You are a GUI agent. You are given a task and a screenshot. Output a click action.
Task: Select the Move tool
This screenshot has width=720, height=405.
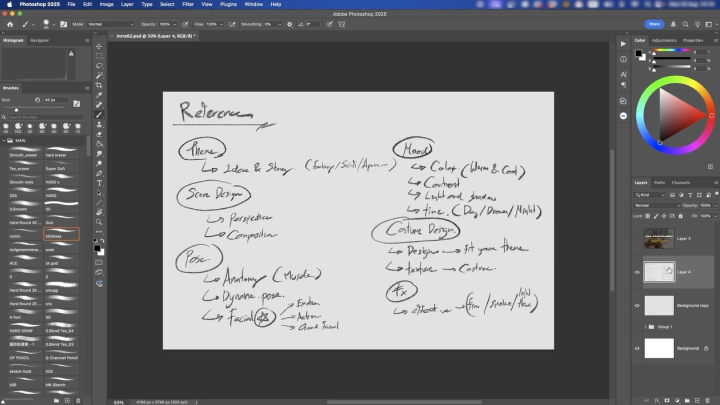coord(99,46)
